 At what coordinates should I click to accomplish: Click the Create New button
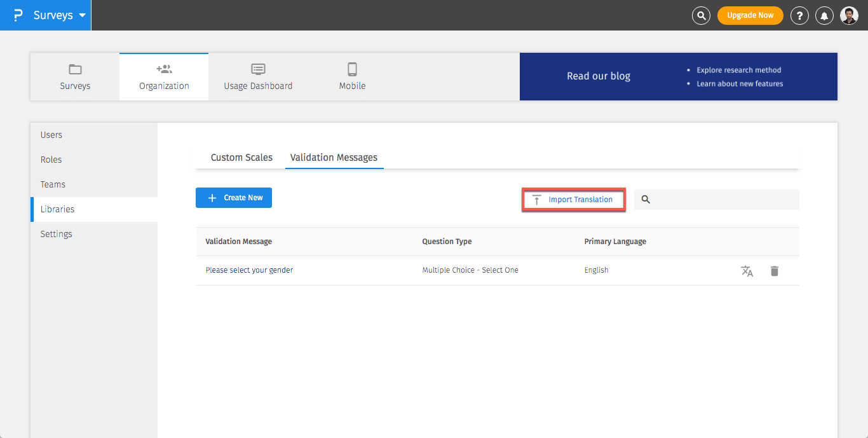(x=234, y=198)
